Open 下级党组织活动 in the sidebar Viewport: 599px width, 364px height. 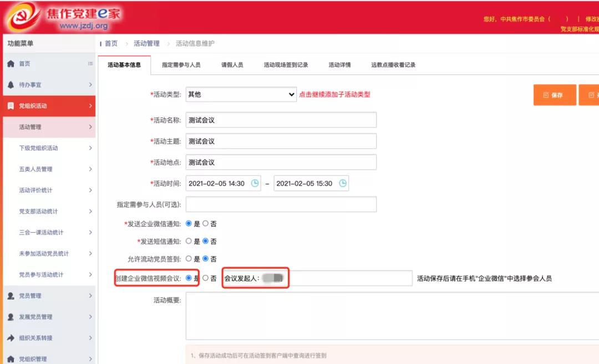click(x=49, y=148)
